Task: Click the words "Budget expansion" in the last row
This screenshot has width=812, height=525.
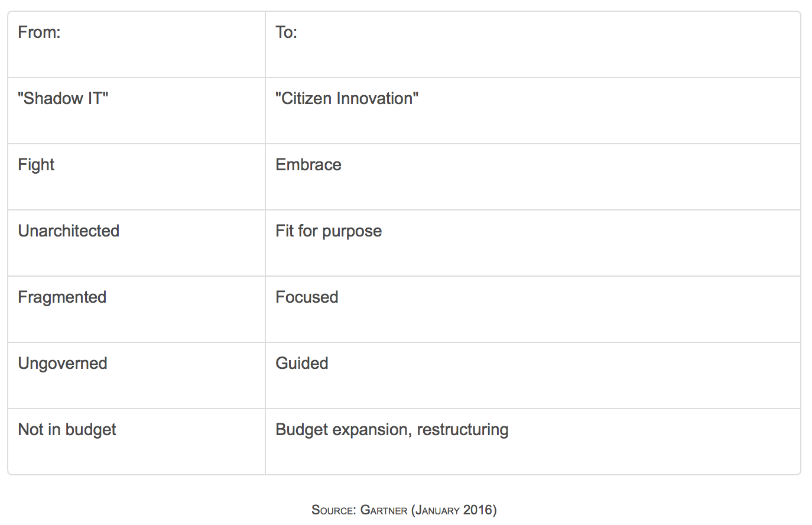Action: pos(342,430)
